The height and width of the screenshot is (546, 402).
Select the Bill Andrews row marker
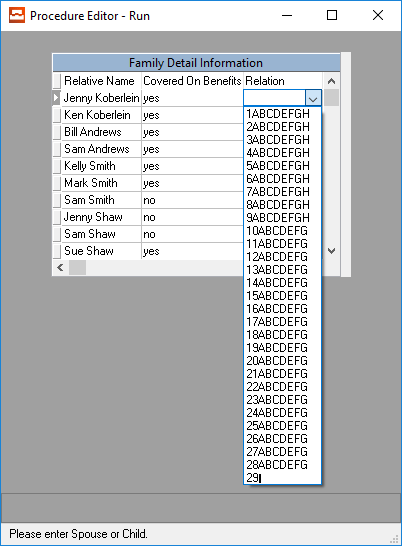click(57, 132)
